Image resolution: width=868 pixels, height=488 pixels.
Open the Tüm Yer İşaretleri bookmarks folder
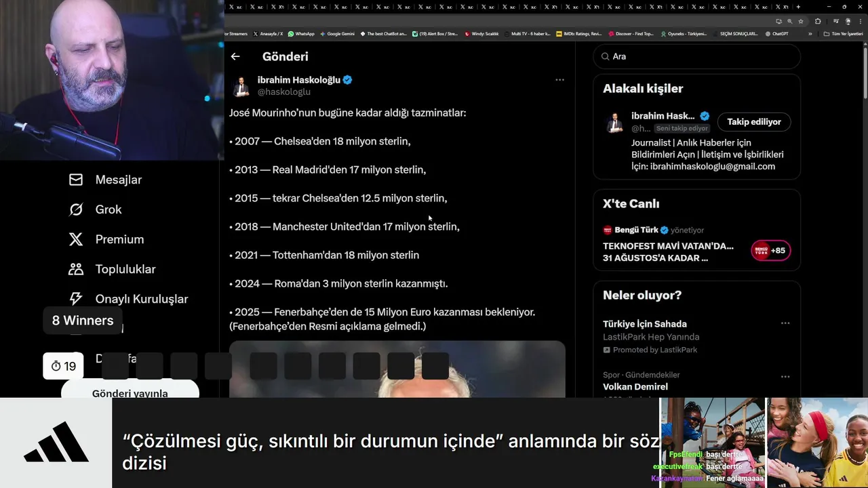[x=844, y=34]
